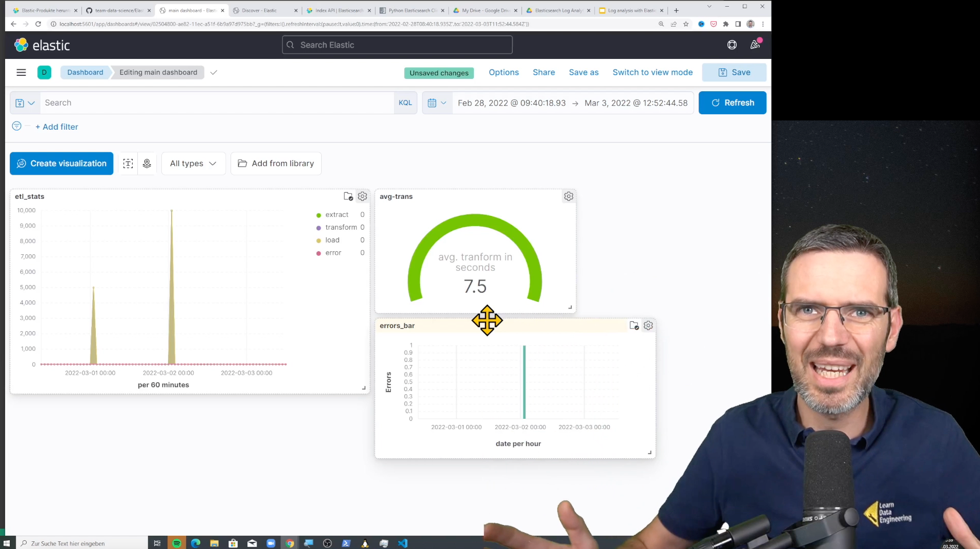Bookmark this page with the star icon
Screen dimensions: 980x549
pyautogui.click(x=686, y=24)
